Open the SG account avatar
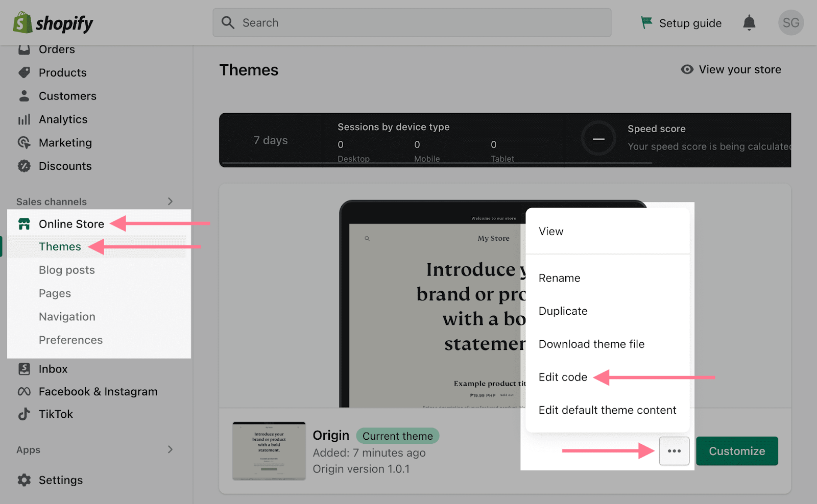 click(x=790, y=23)
